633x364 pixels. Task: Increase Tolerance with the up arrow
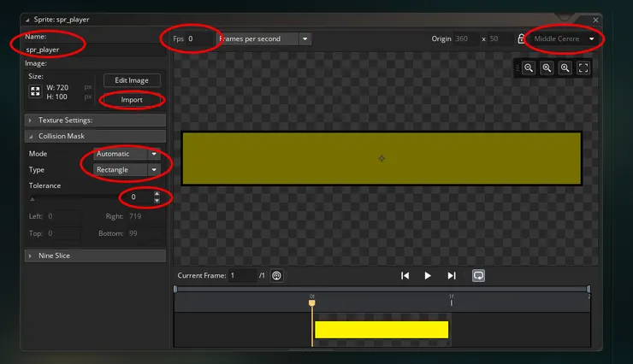[x=157, y=194]
